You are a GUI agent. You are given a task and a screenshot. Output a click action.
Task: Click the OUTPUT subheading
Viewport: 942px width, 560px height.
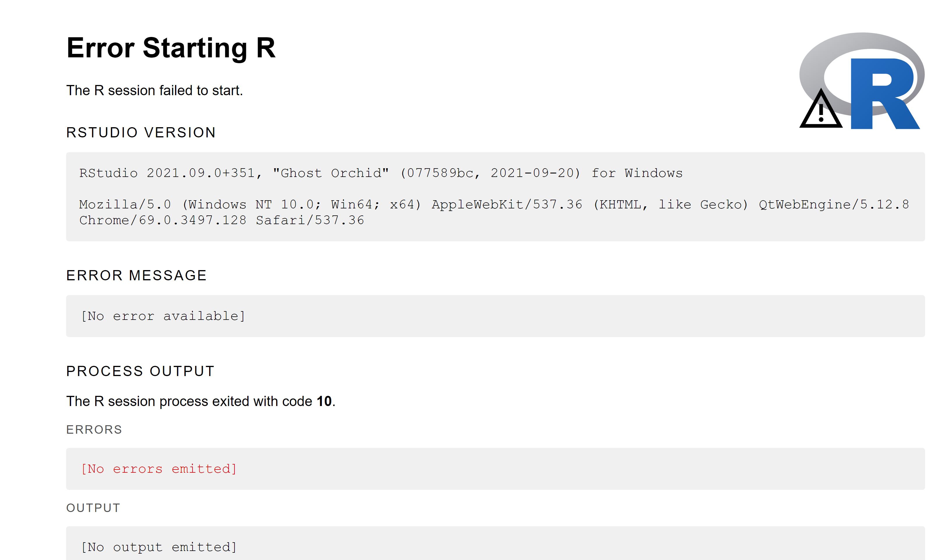pyautogui.click(x=93, y=508)
